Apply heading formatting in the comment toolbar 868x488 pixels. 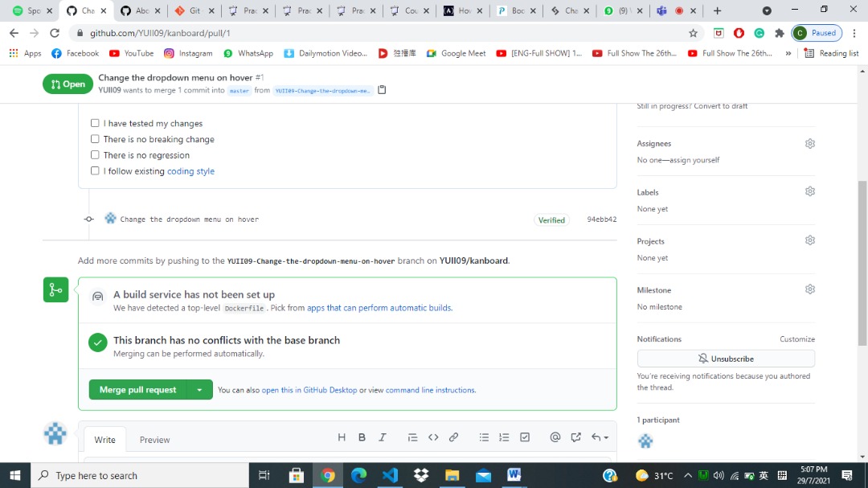(x=342, y=437)
